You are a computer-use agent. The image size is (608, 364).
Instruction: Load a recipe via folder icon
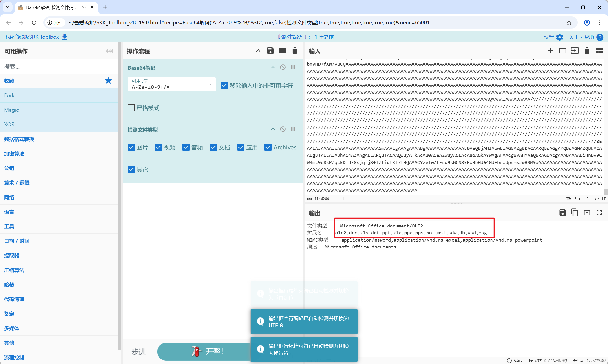click(x=283, y=51)
